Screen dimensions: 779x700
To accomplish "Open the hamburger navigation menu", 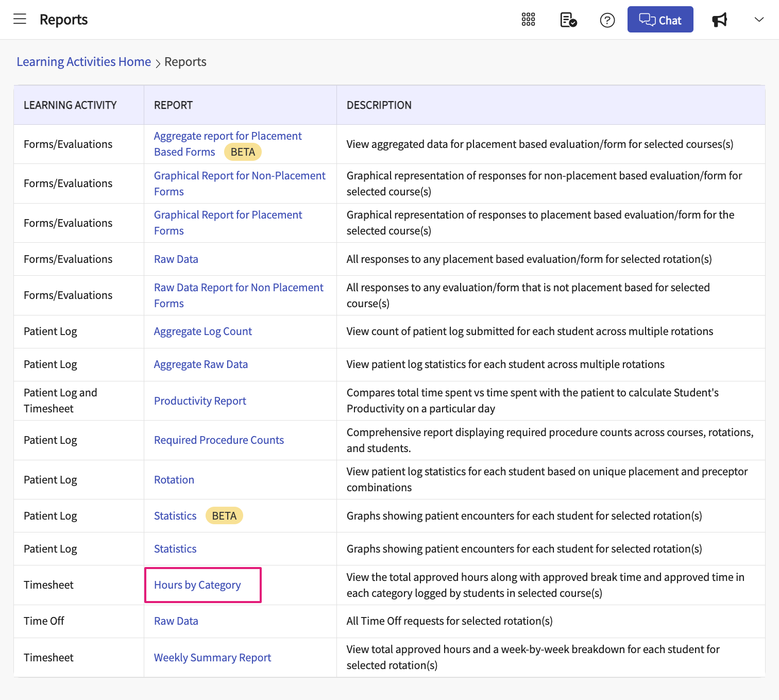I will coord(20,20).
